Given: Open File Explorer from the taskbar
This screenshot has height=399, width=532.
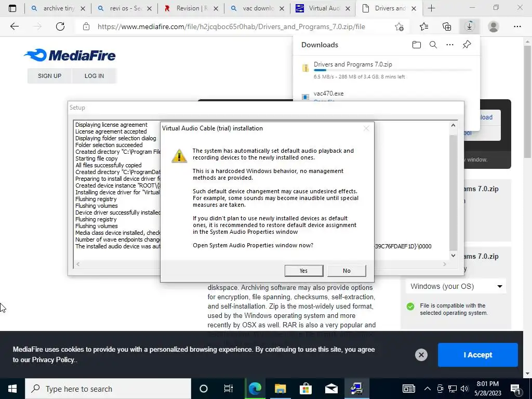Looking at the screenshot, I should point(280,389).
